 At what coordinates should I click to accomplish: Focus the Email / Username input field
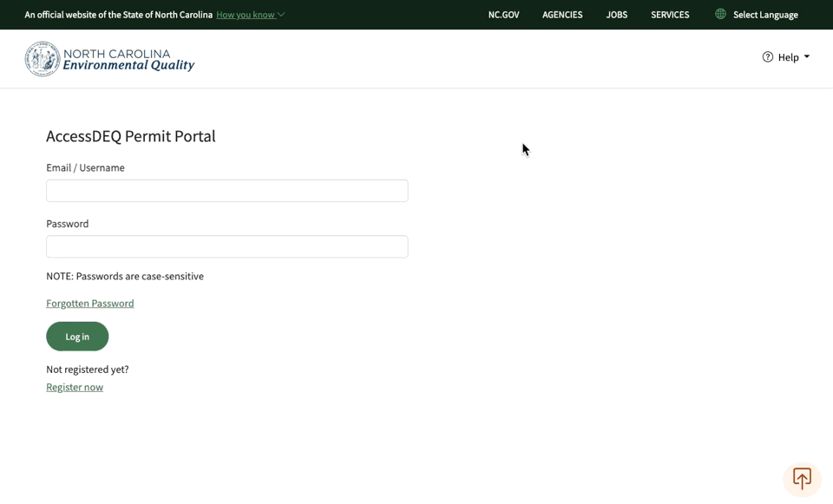tap(226, 191)
